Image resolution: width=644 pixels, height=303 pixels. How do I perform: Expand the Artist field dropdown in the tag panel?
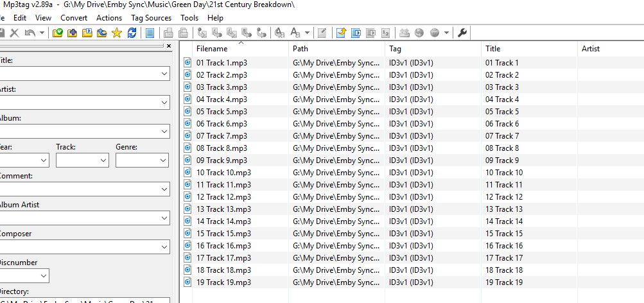click(x=164, y=103)
